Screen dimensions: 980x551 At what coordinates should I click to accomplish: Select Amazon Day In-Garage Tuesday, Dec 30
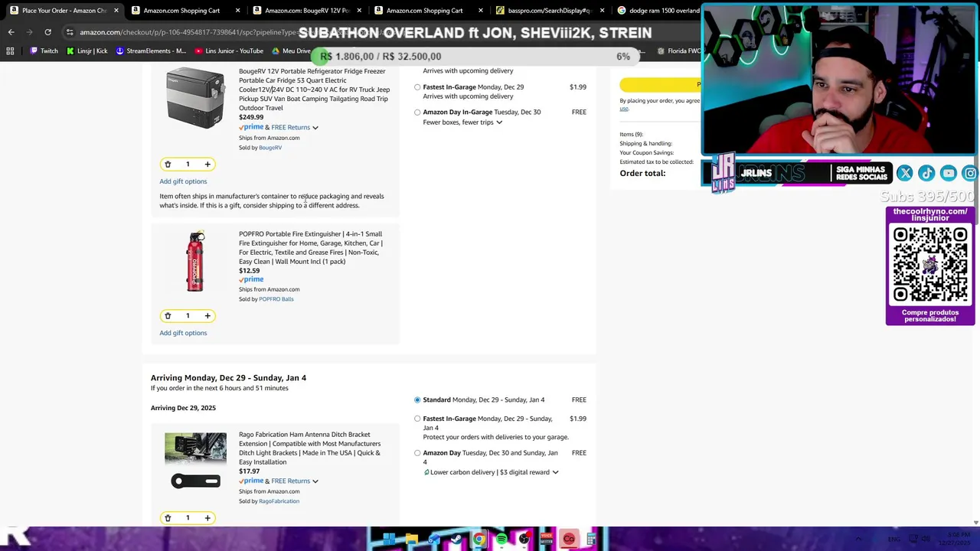pyautogui.click(x=417, y=112)
